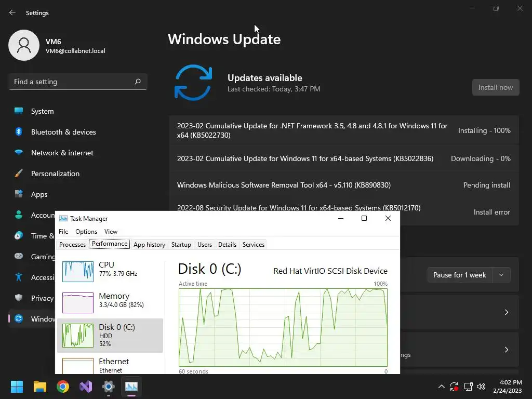Open the File menu in Task Manager
Image resolution: width=532 pixels, height=399 pixels.
coord(63,231)
